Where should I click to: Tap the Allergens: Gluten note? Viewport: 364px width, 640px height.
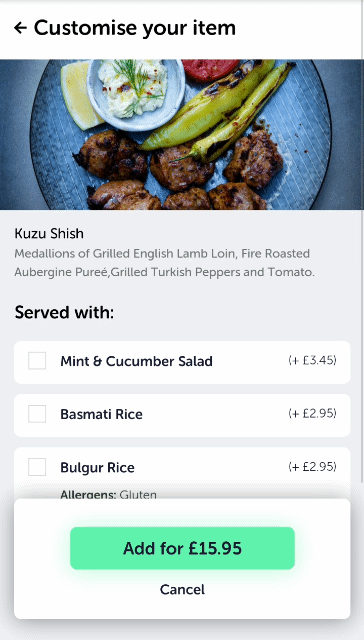tap(109, 495)
